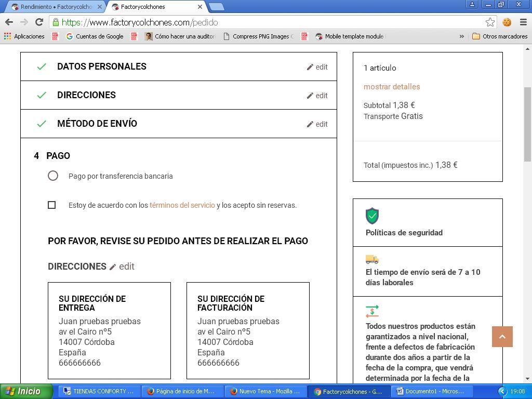532x399 pixels.
Task: Click the SU DIRECCIÓN DE FACTURACIÓN heading
Action: 231,303
